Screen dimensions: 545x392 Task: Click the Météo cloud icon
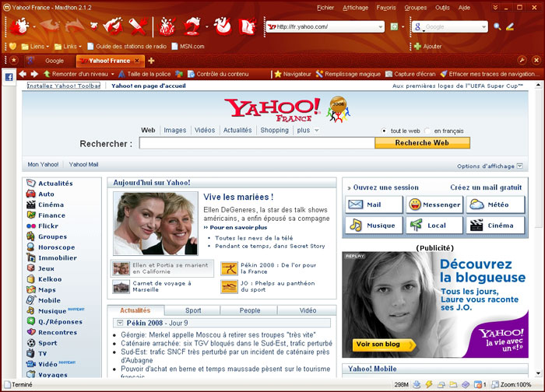pos(476,205)
